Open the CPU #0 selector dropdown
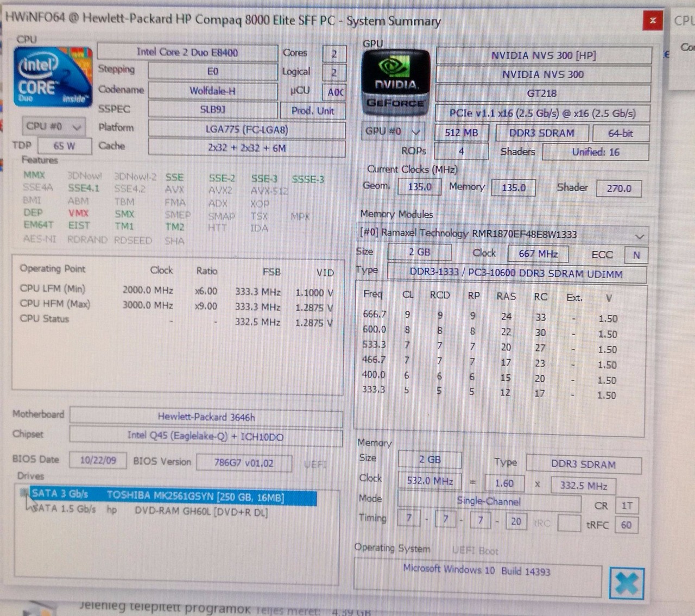695x616 pixels. click(53, 127)
